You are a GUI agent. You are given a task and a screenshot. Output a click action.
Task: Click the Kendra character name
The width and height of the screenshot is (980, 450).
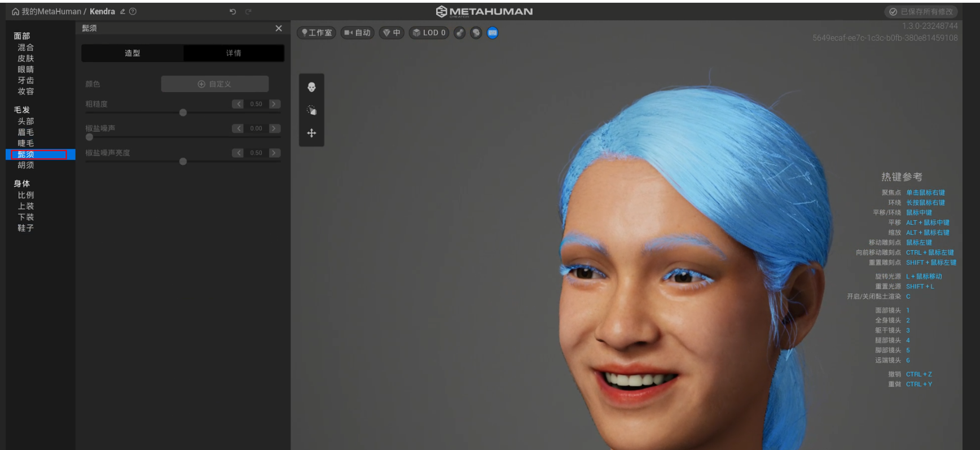tap(102, 11)
